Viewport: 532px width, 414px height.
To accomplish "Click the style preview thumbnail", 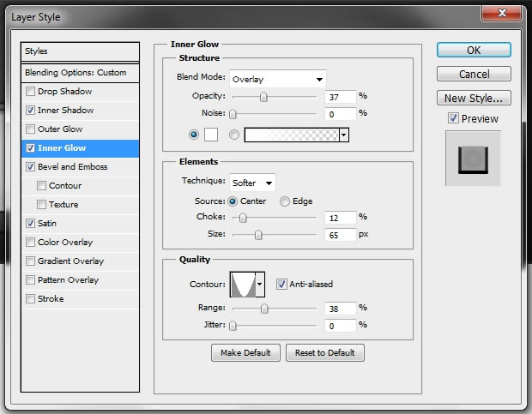I will tap(473, 159).
